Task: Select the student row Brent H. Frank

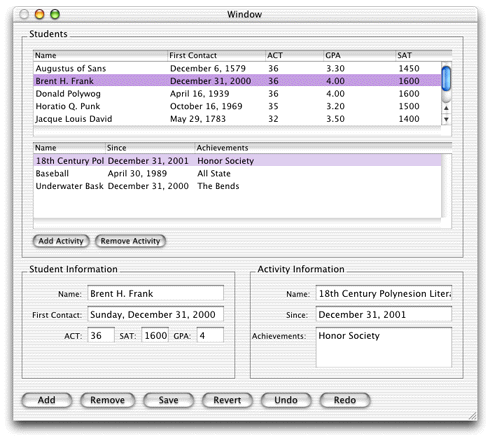Action: [x=237, y=81]
